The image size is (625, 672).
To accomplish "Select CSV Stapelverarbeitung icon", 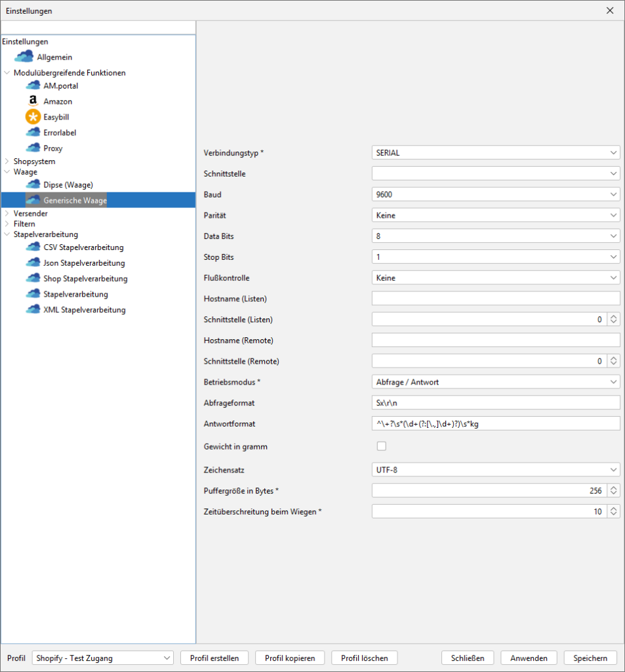I will pyautogui.click(x=33, y=247).
